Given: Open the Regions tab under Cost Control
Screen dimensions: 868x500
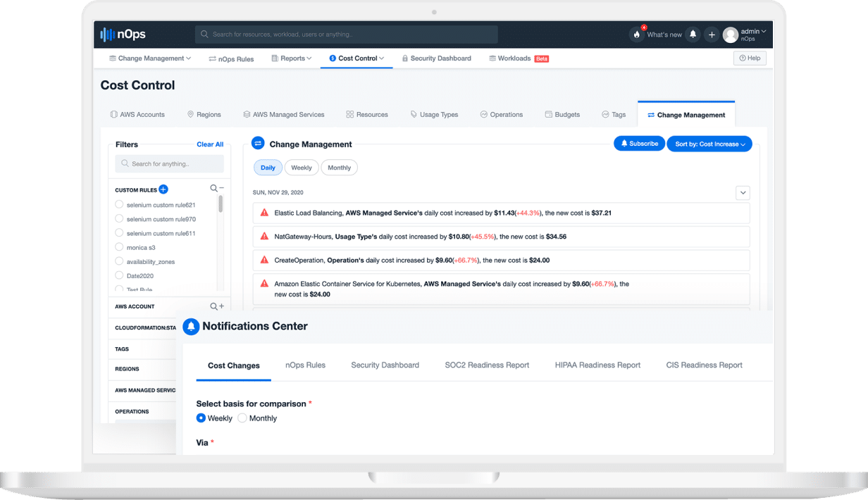Looking at the screenshot, I should tap(204, 115).
